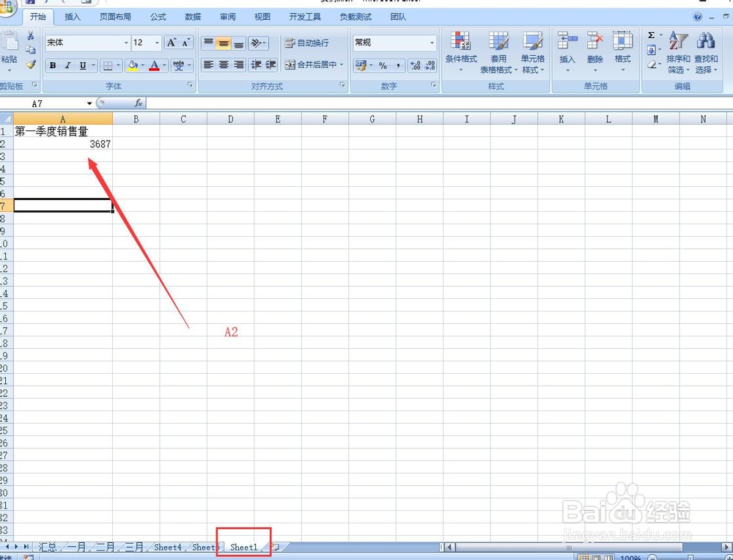The width and height of the screenshot is (733, 560).
Task: Open the 格式 cell format menu
Action: (x=622, y=51)
